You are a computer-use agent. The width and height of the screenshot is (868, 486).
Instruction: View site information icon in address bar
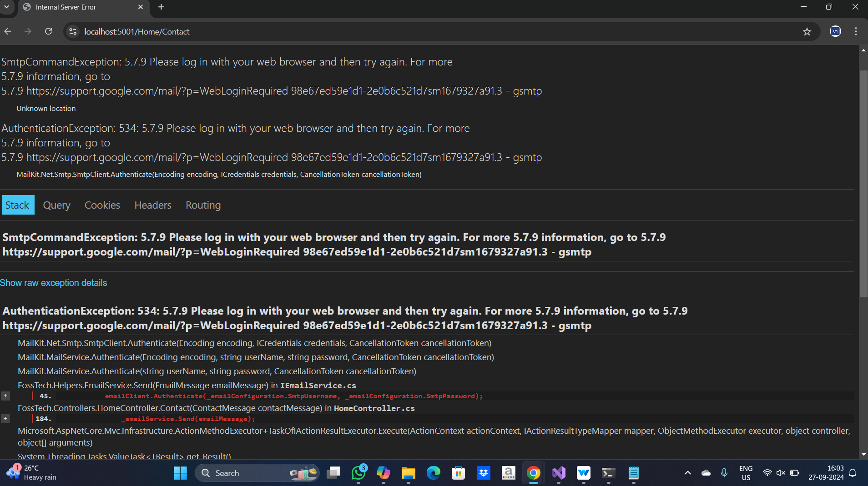coord(73,31)
